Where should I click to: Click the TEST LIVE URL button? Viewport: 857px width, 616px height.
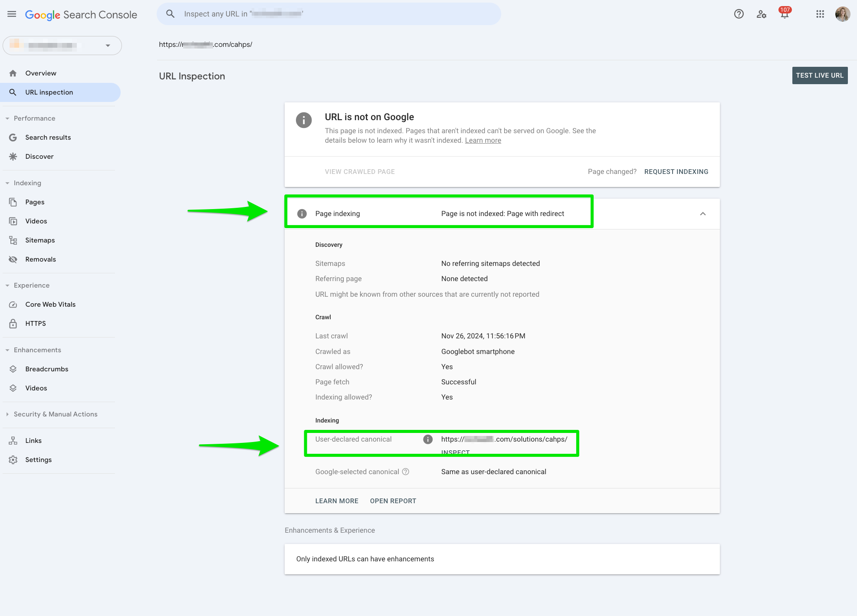click(819, 75)
